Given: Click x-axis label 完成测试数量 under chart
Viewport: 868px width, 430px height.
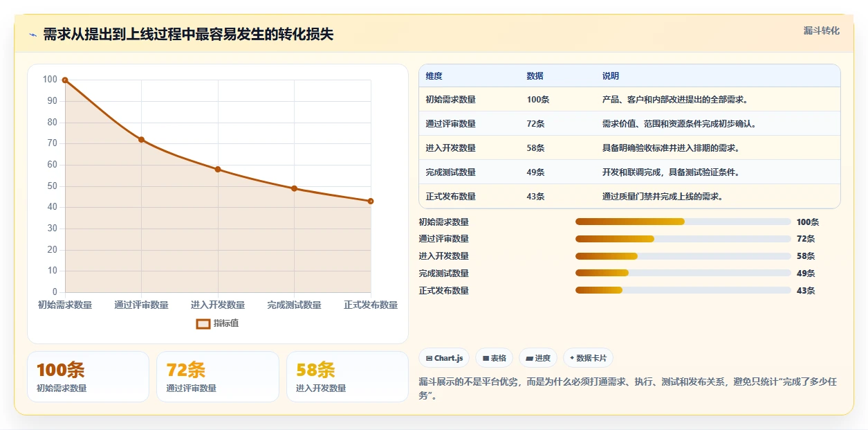Looking at the screenshot, I should coord(294,305).
